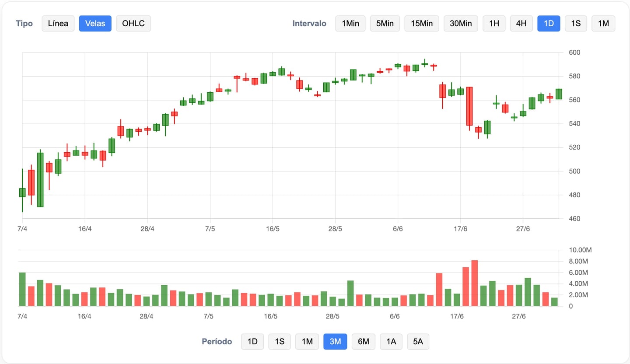Switch interval to 1M monthly
This screenshot has height=364, width=630.
[x=603, y=24]
